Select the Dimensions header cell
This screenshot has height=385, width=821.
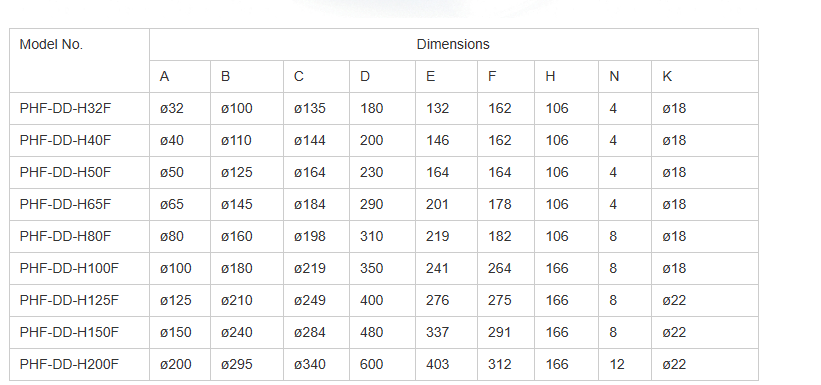(x=453, y=45)
